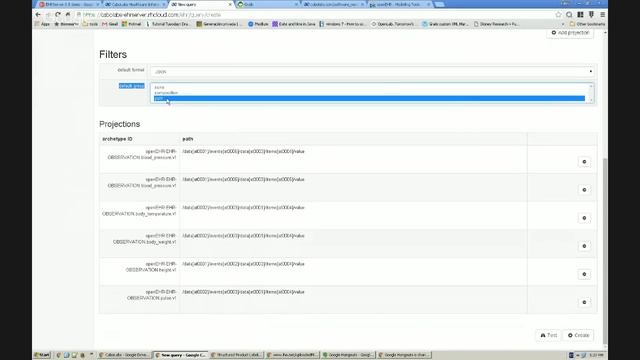Open the Tutorial Tuxedan bookmark
The image size is (640, 360).
[168, 24]
